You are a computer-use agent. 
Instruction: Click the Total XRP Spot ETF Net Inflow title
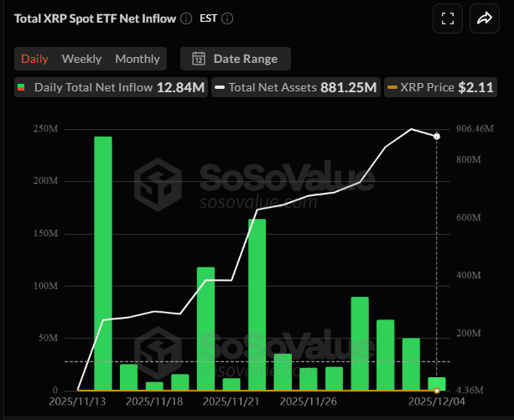pos(94,18)
